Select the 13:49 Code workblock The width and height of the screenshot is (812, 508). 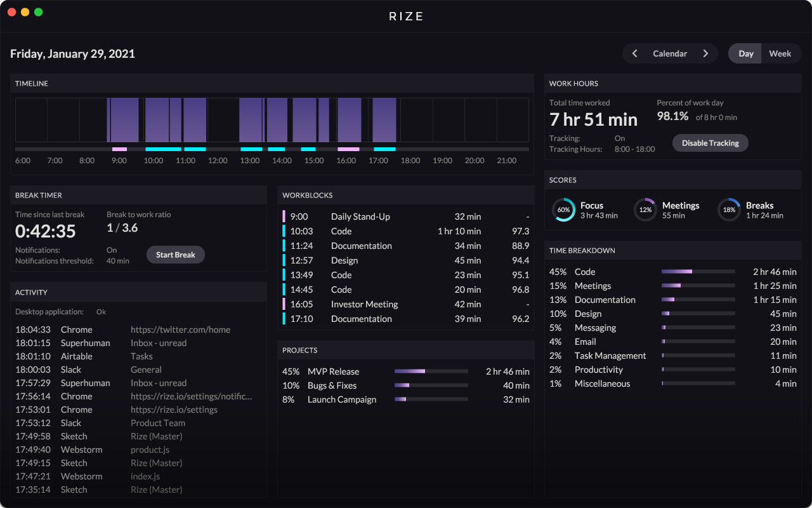[x=405, y=275]
